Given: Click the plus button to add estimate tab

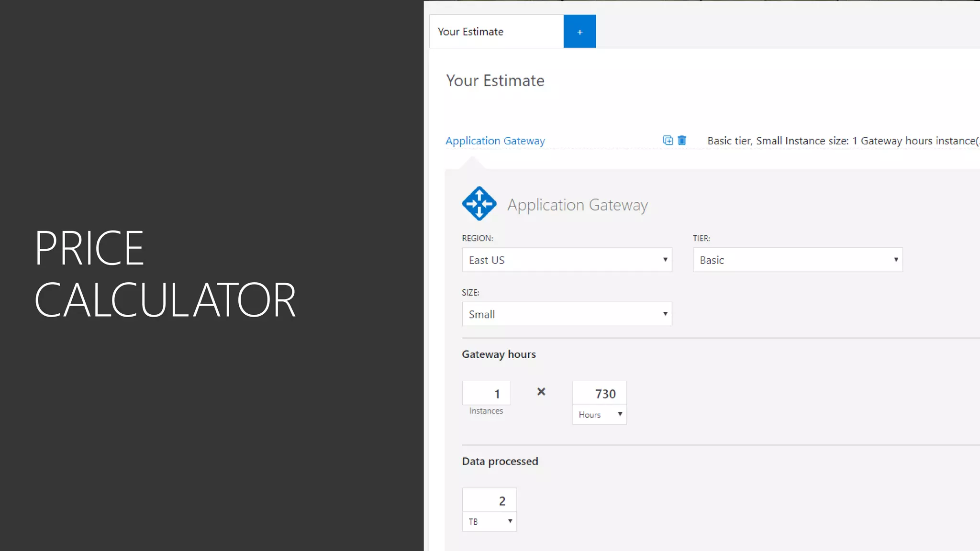Looking at the screenshot, I should pos(579,32).
